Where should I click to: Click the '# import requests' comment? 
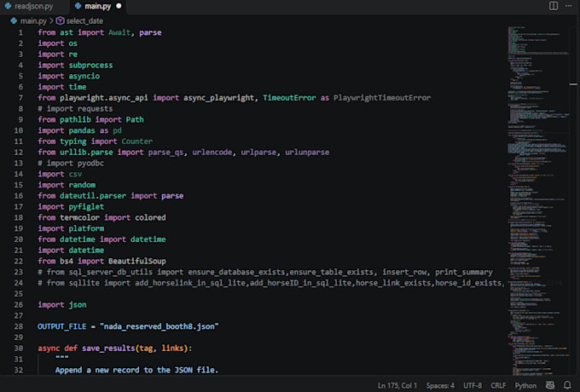[x=75, y=109]
